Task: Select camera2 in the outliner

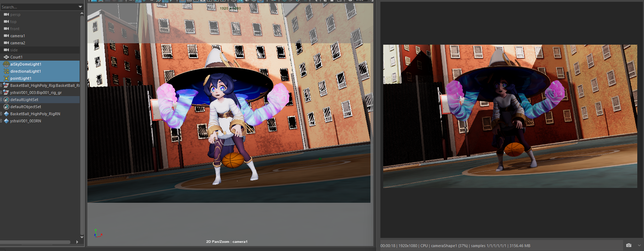Action: (x=40, y=43)
